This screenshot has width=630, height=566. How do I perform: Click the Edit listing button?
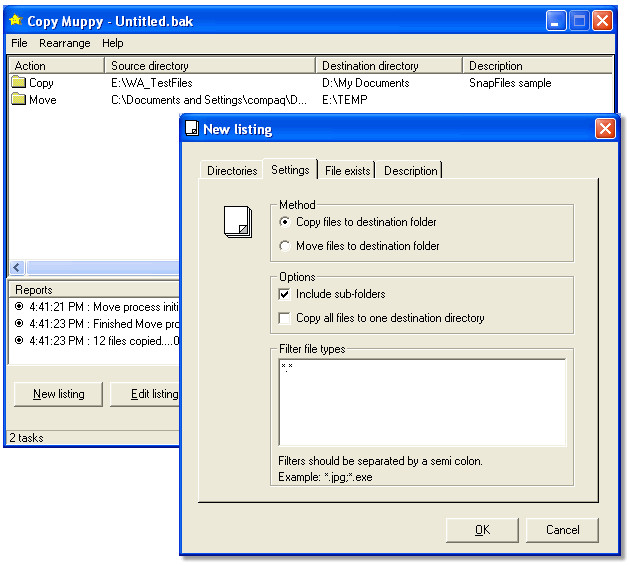[145, 394]
